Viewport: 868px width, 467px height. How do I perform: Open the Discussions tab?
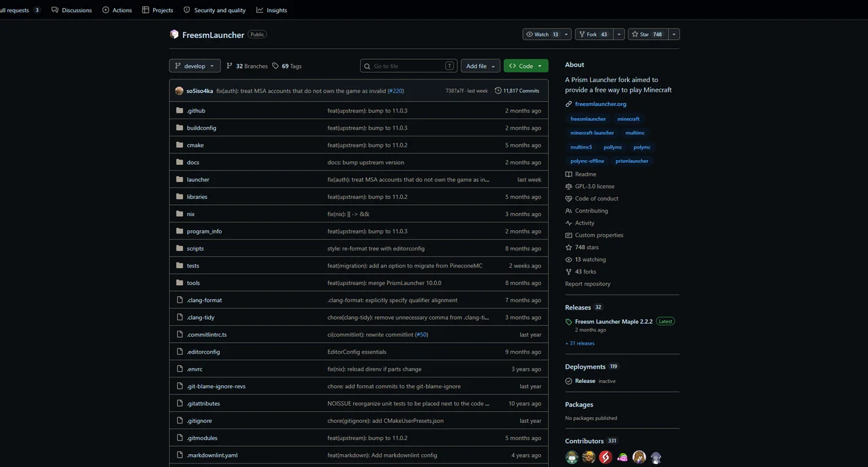[71, 10]
